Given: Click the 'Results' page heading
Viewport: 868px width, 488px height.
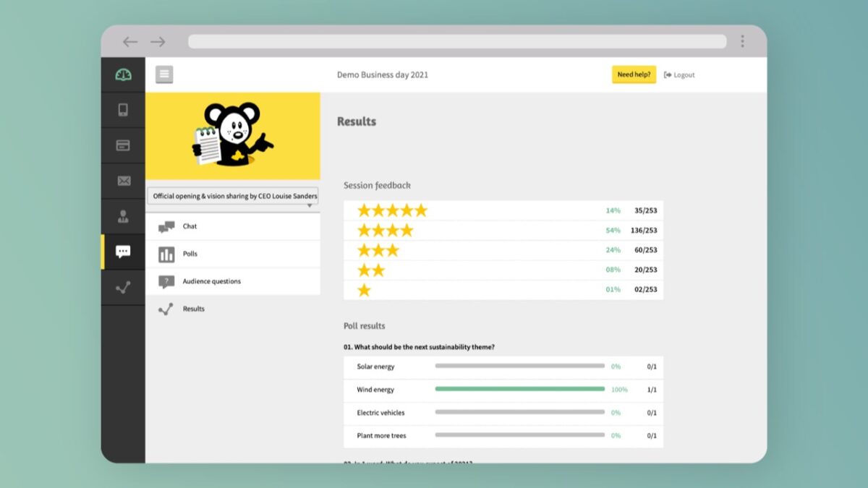Looking at the screenshot, I should [357, 121].
